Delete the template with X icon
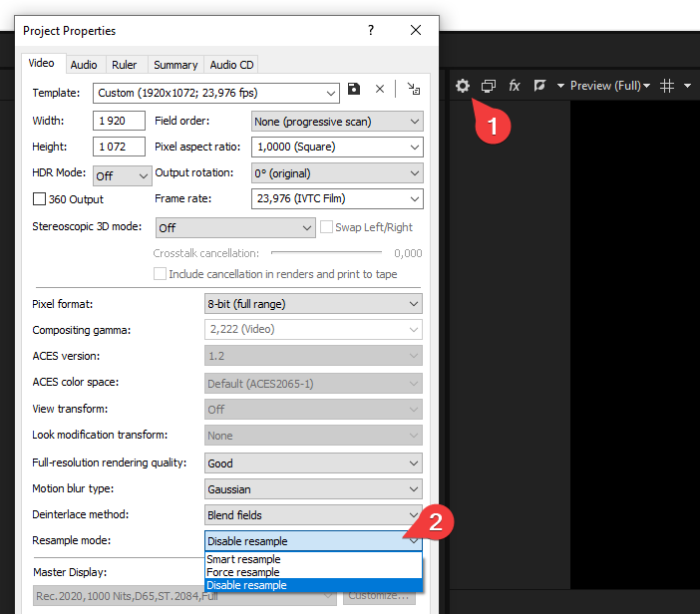Screen dimensions: 700x614 (x=380, y=89)
